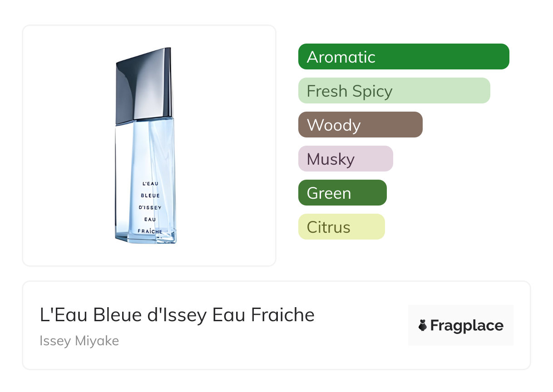The height and width of the screenshot is (392, 553).
Task: Click the word "L'EAU" printed on the bottle
Action: coord(149,184)
